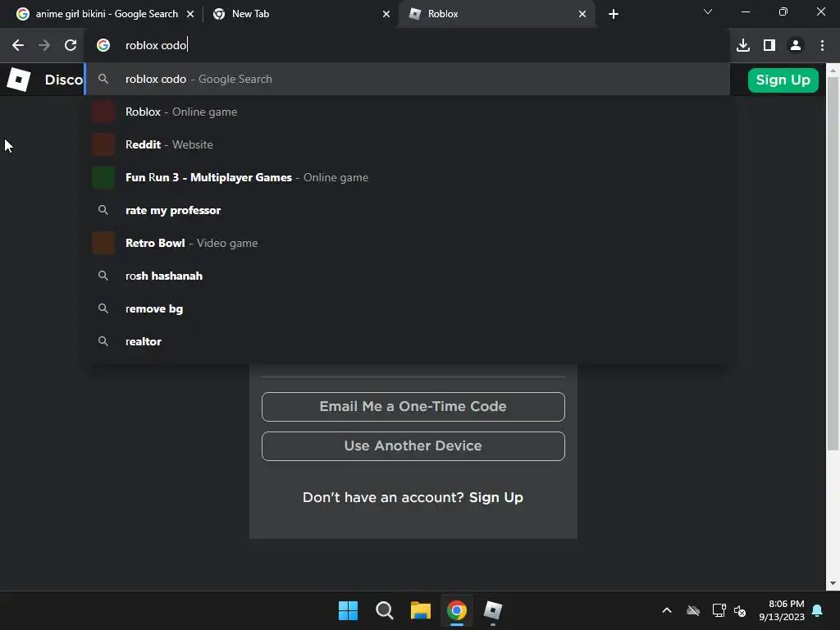
Task: Open the Chrome downloads icon
Action: (743, 46)
